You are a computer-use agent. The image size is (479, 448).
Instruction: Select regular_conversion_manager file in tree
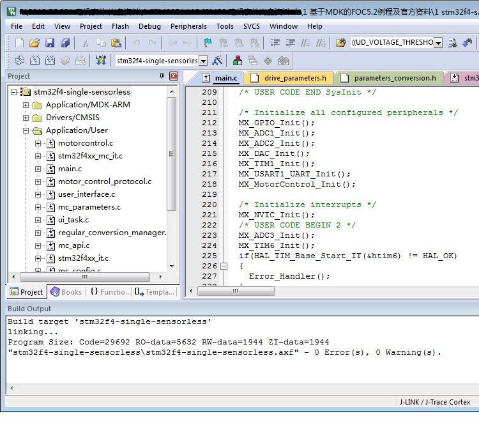[112, 233]
